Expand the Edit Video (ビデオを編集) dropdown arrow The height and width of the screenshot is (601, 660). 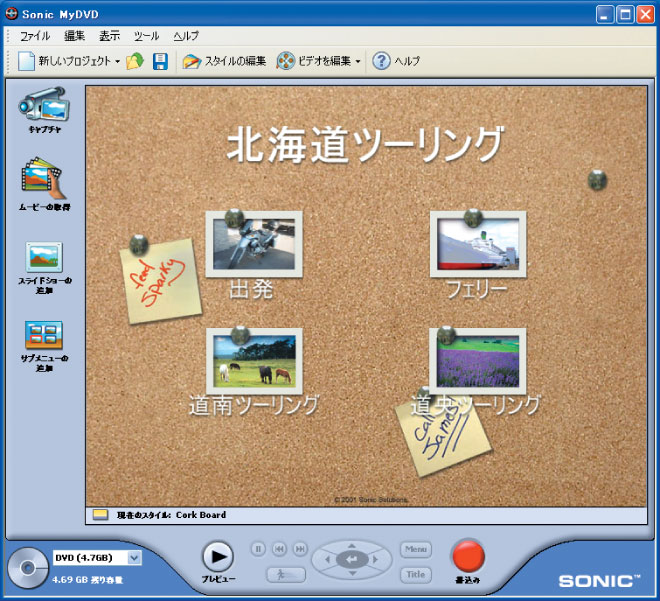pyautogui.click(x=358, y=62)
